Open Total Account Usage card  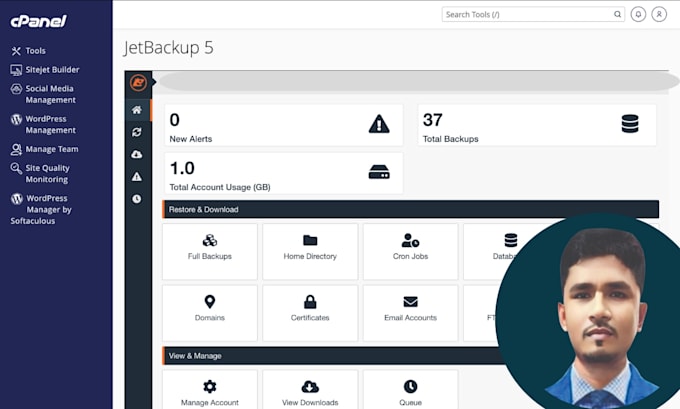coord(284,173)
